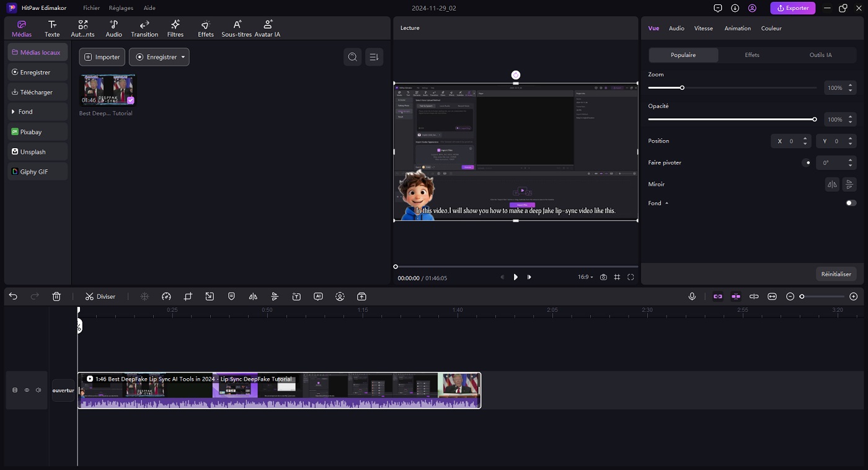868x470 pixels.
Task: Select the crop tool in timeline toolbar
Action: click(x=188, y=296)
